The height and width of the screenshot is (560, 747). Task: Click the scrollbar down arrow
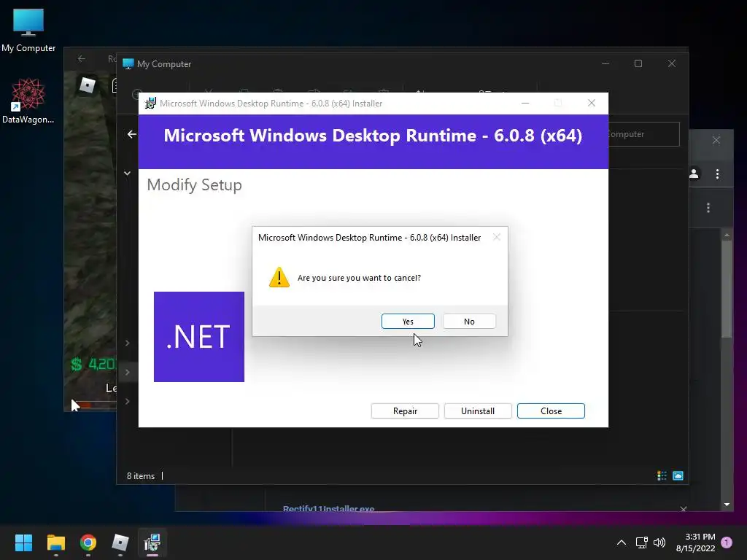(x=727, y=505)
